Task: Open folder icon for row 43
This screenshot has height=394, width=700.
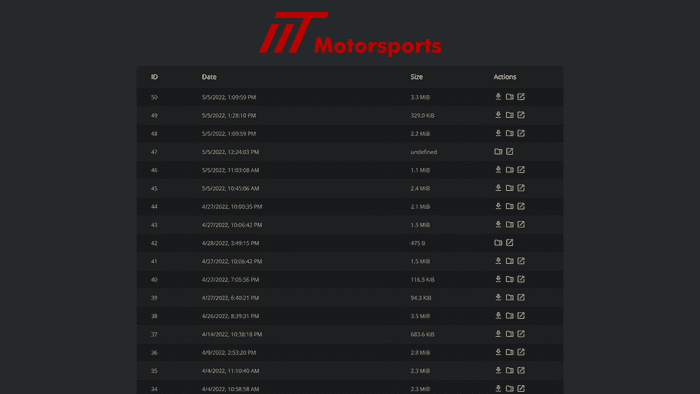Action: [509, 224]
